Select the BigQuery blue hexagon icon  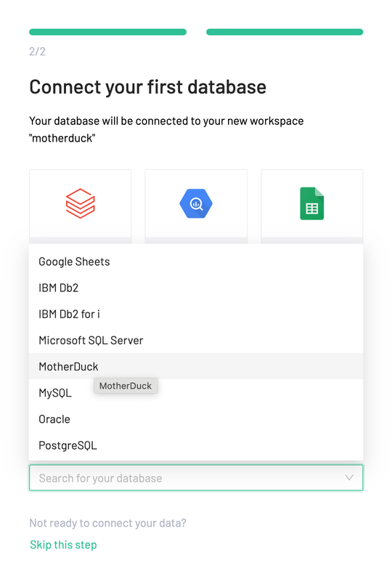click(x=196, y=203)
